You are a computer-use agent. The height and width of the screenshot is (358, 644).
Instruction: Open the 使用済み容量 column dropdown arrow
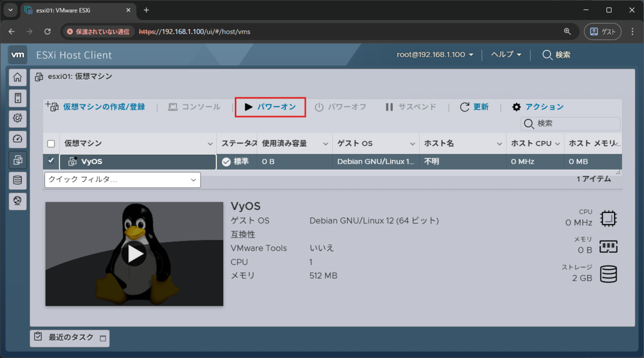[x=326, y=144]
